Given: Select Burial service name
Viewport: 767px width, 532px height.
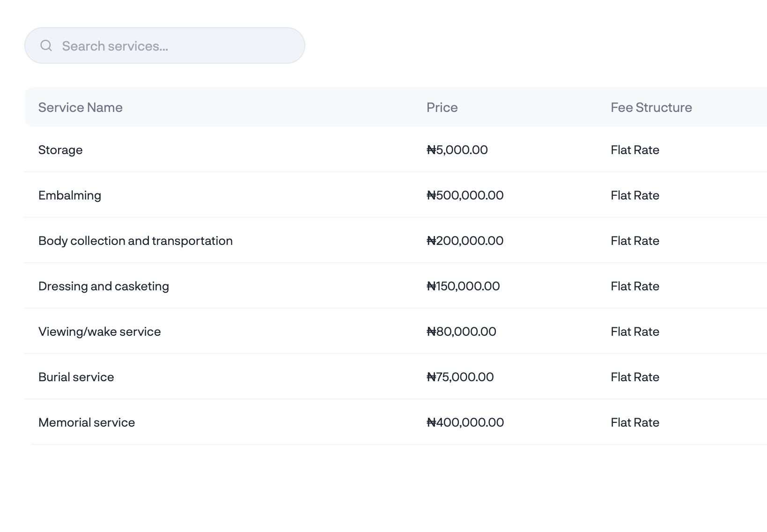Looking at the screenshot, I should pos(76,377).
